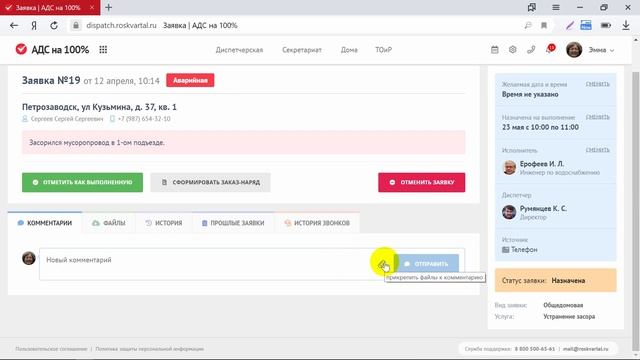Click the blue extension icon in the browser toolbar
The width and height of the screenshot is (640, 360).
[586, 25]
